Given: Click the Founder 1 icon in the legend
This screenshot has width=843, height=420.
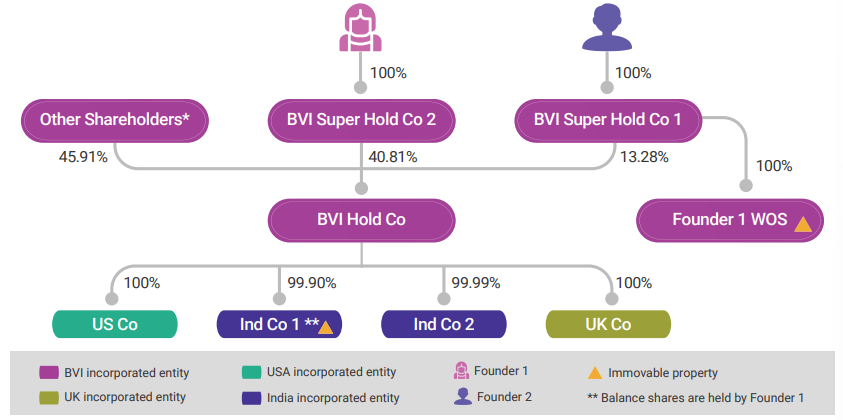Looking at the screenshot, I should [x=462, y=371].
